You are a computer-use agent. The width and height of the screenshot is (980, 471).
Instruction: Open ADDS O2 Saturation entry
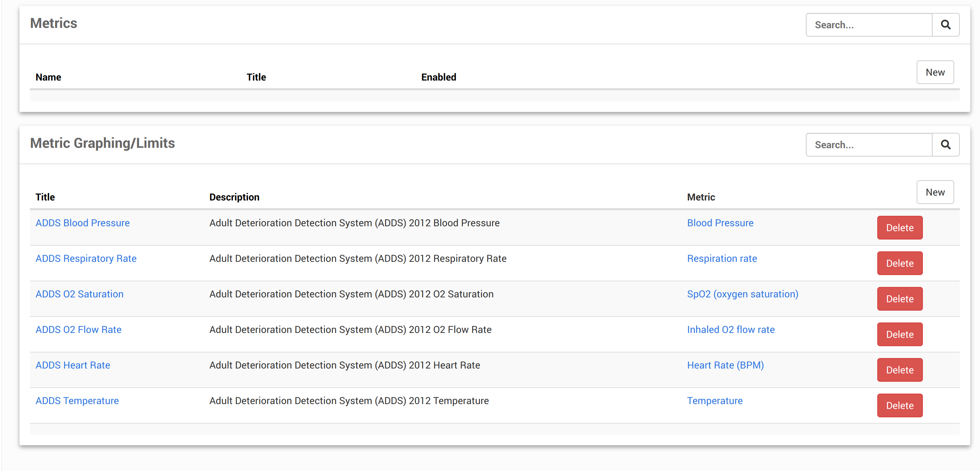coord(79,294)
